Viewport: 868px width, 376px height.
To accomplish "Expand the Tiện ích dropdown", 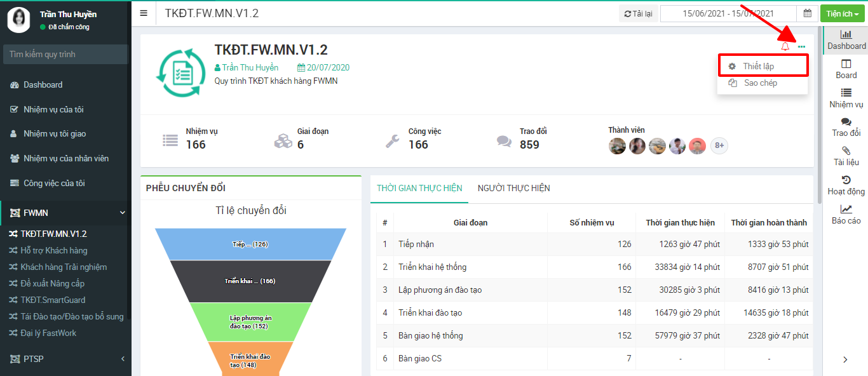I will point(843,13).
